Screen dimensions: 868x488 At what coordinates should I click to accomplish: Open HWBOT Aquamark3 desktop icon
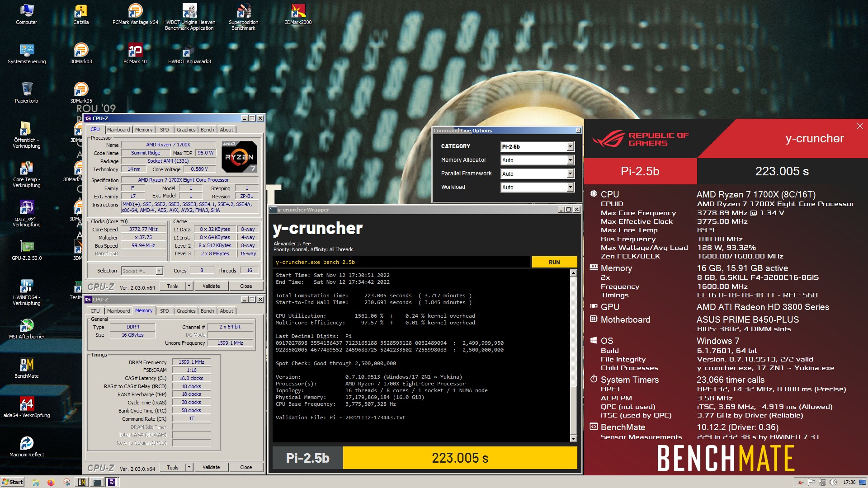189,53
